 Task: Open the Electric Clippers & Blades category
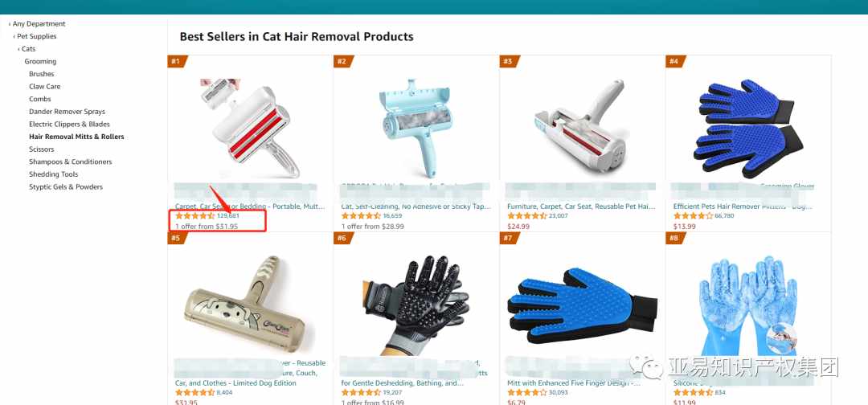[69, 125]
